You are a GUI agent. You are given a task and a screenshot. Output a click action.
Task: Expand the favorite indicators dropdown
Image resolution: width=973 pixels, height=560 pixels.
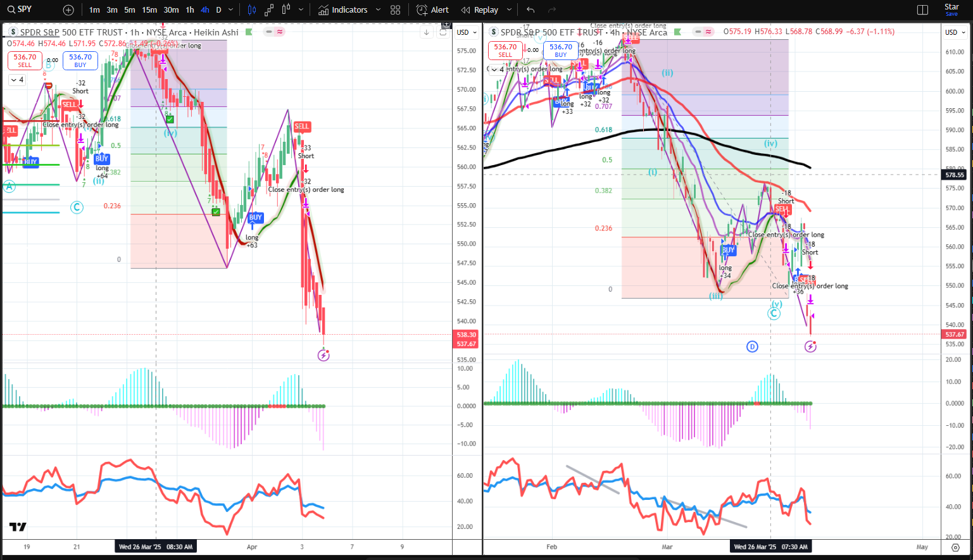379,10
